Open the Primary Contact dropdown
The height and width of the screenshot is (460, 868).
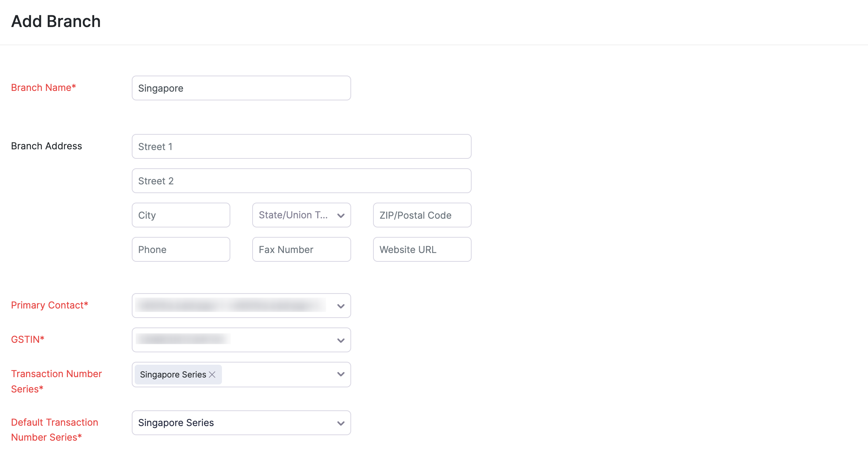click(234, 306)
